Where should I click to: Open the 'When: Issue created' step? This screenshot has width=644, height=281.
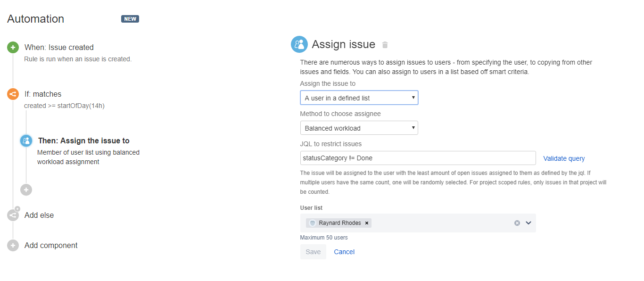59,47
